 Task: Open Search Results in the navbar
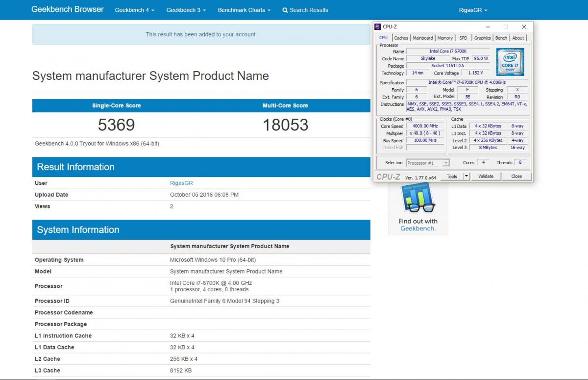tap(305, 10)
